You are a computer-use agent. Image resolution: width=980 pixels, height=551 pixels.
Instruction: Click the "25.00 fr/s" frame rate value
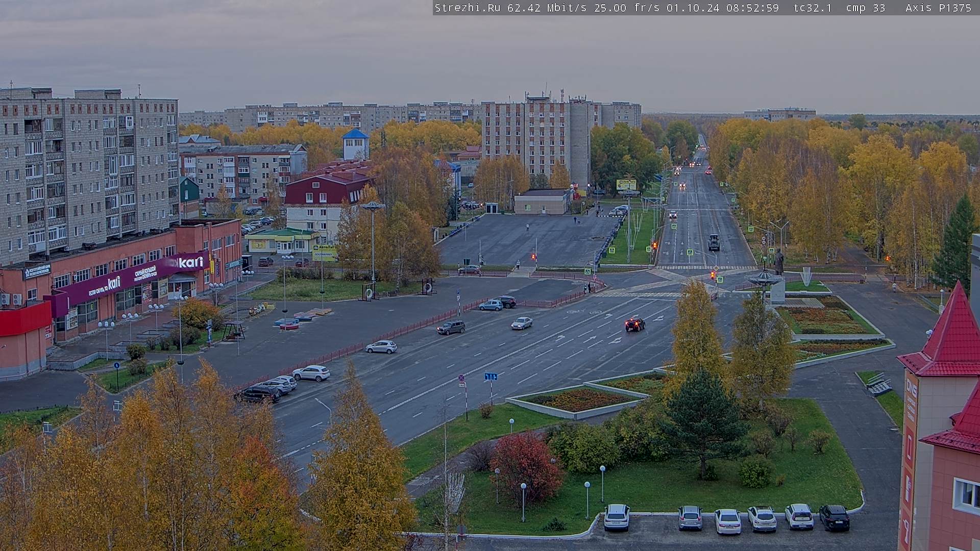click(626, 8)
